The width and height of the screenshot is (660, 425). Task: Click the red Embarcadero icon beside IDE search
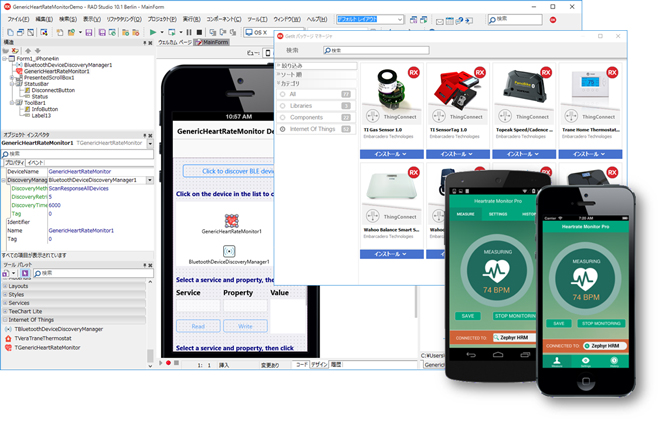pyautogui.click(x=553, y=20)
